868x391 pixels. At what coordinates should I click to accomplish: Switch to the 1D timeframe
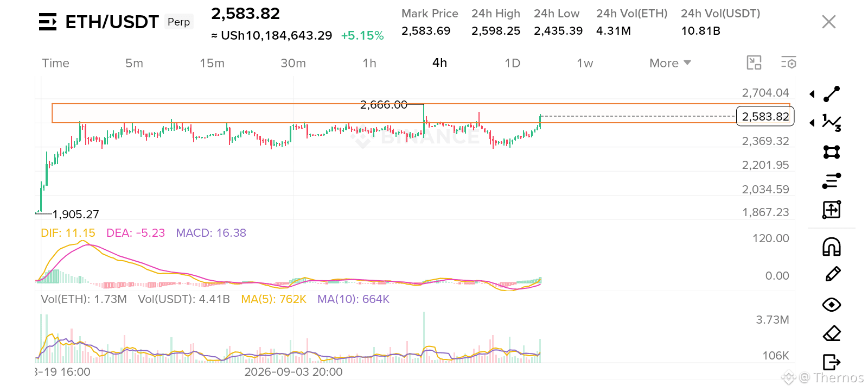coord(512,63)
